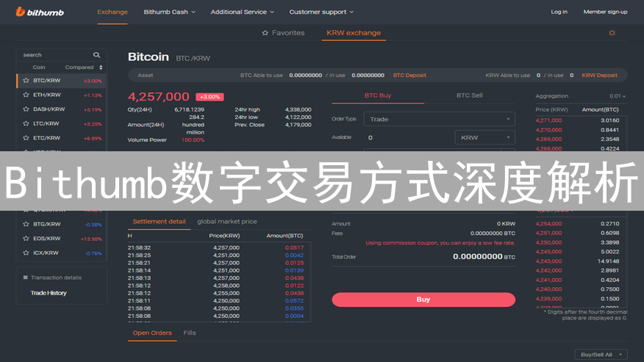Click the red Buy button
This screenshot has height=362, width=644.
423,300
